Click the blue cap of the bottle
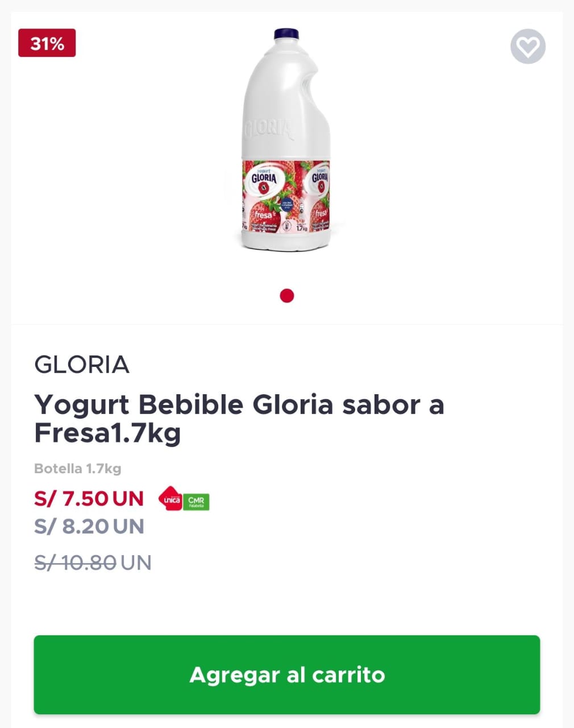Screen dimensions: 574x728 (x=286, y=34)
